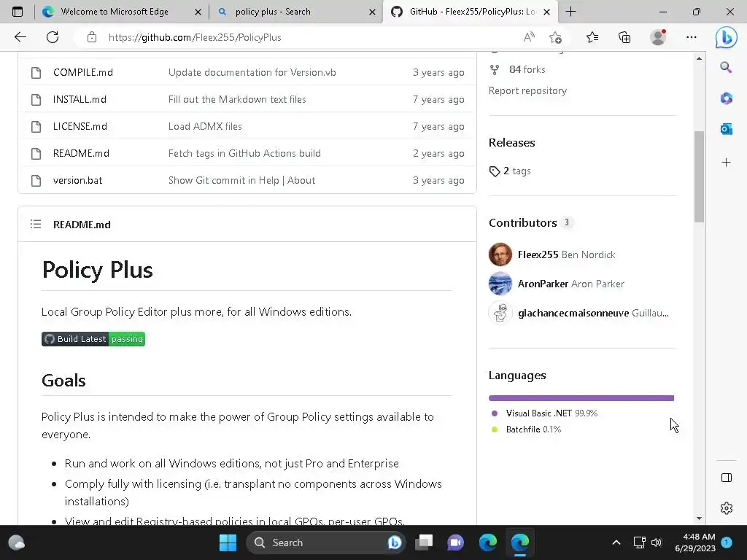Viewport: 747px width, 560px height.
Task: Refresh the GitHub page
Action: pyautogui.click(x=53, y=37)
